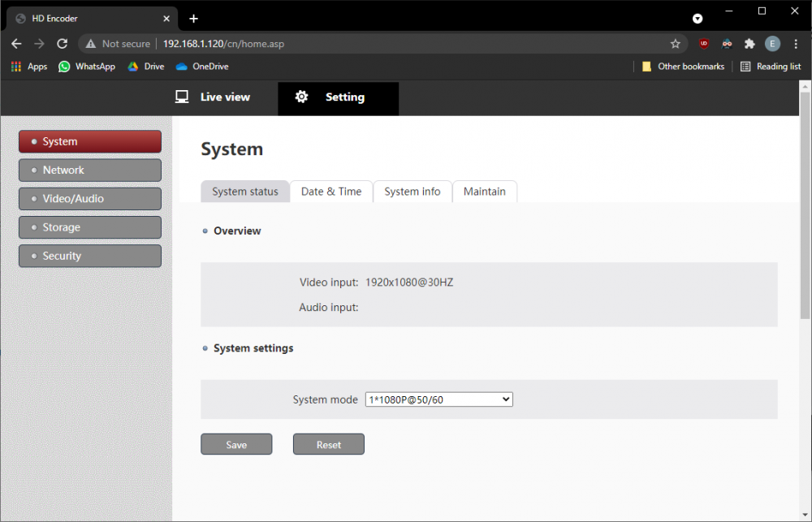Image resolution: width=812 pixels, height=522 pixels.
Task: Bookmark this page with the star icon
Action: (676, 44)
